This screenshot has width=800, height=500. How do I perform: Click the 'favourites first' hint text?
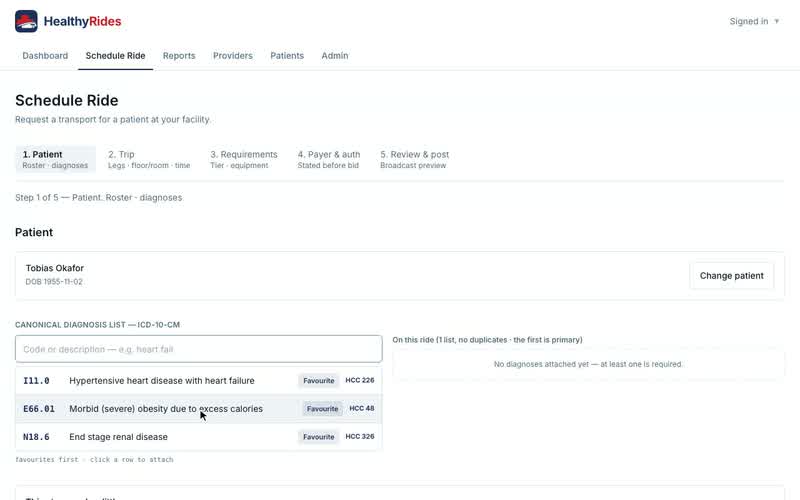coord(94,460)
